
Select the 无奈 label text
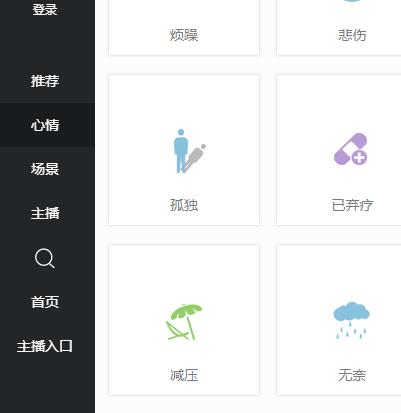point(352,375)
